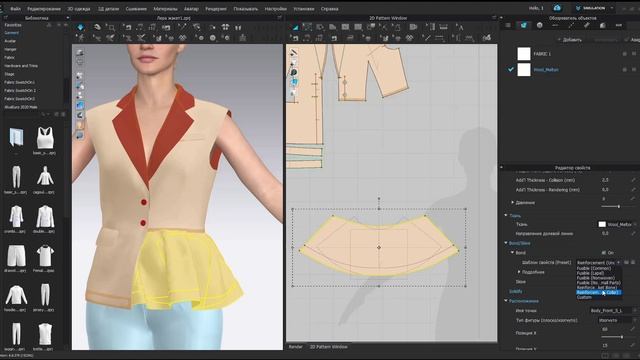Select Garment in the library list
Viewport: 640px width, 360px height.
click(11, 33)
